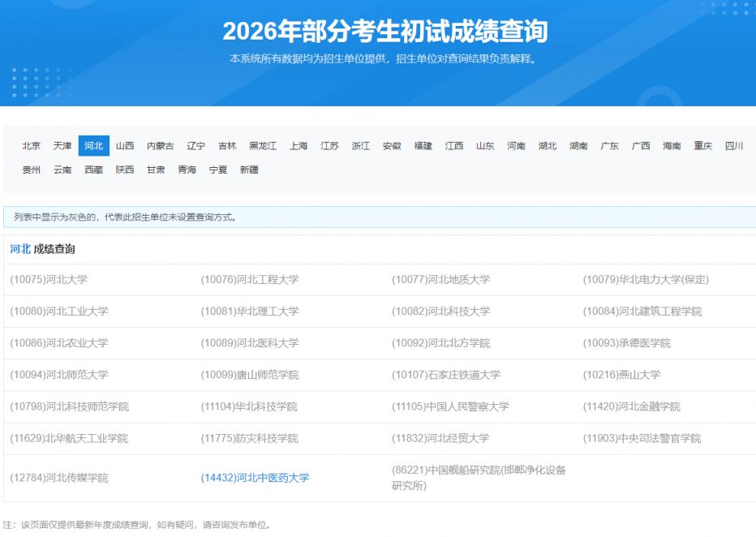This screenshot has width=756, height=537.
Task: Choose the 河南 province tab
Action: coord(517,145)
